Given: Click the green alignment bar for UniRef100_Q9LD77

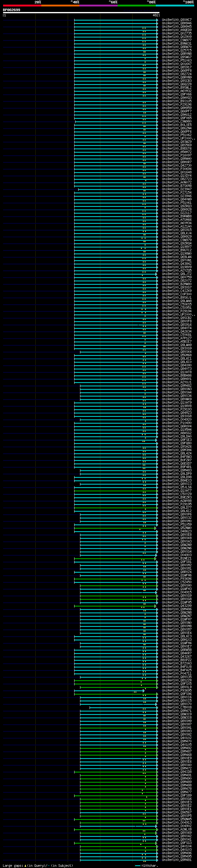Looking at the screenshot, I should pos(116,508).
